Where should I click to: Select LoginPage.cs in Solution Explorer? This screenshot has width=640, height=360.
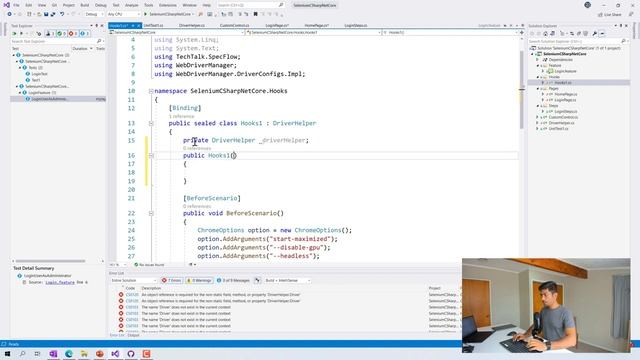click(x=565, y=100)
